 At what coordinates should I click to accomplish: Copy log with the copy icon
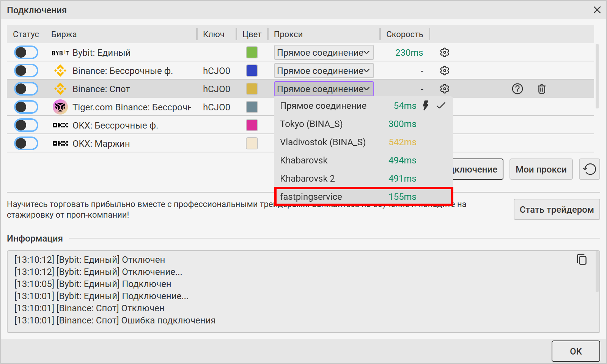coord(582,259)
